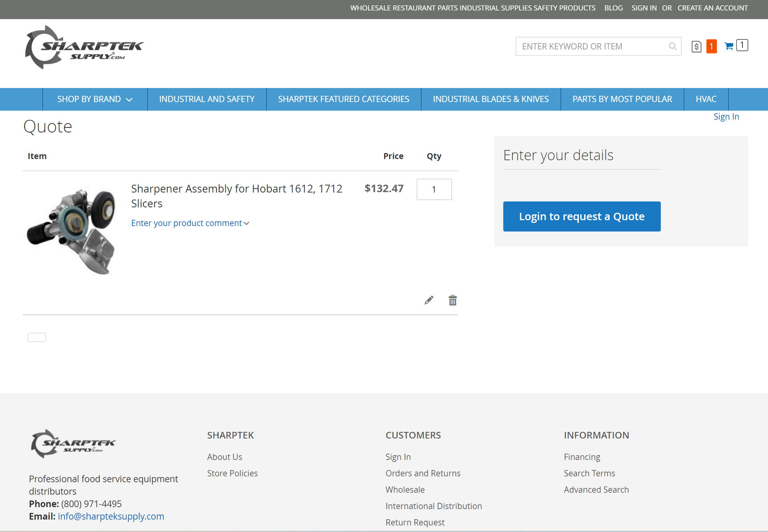Click inside the quantity input field
Viewport: 768px width, 532px height.
coord(434,189)
